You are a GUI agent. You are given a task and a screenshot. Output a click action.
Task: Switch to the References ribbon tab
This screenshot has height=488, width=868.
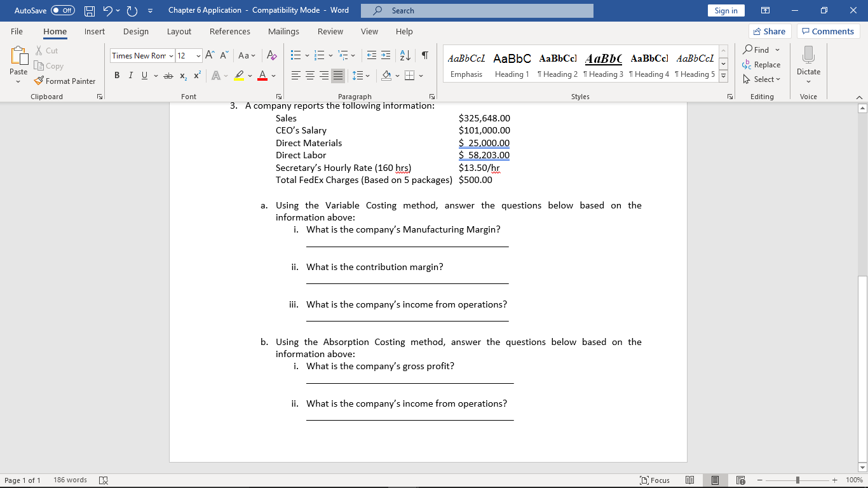(230, 31)
